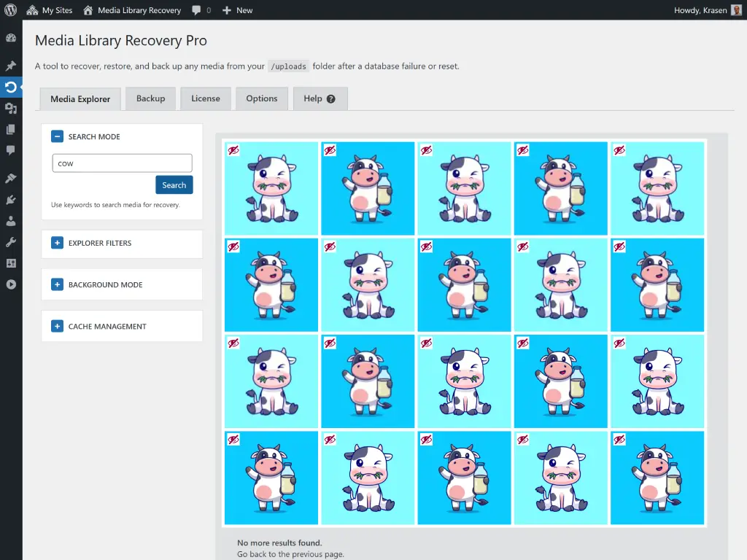Collapse the Search Mode section
The height and width of the screenshot is (560, 747).
(58, 136)
